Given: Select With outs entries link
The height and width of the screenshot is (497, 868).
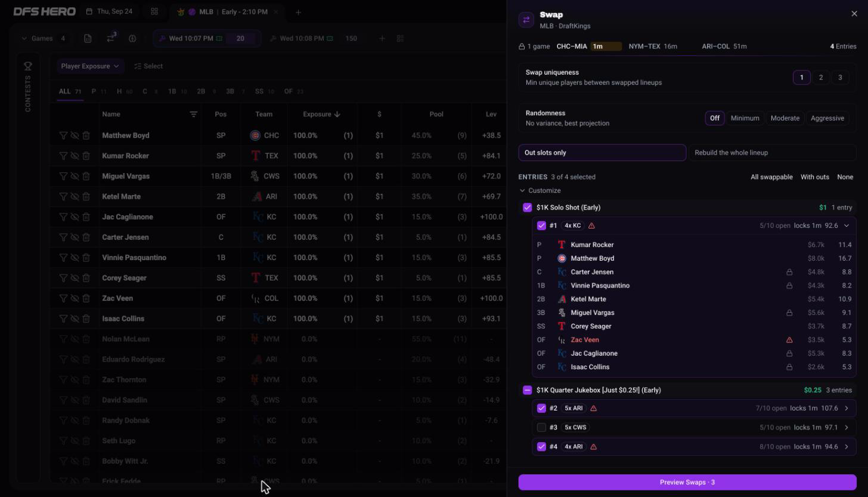Looking at the screenshot, I should [x=814, y=177].
